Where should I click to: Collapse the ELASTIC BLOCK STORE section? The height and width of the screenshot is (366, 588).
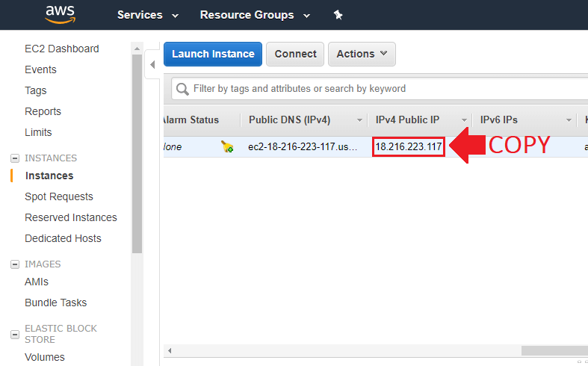point(15,334)
